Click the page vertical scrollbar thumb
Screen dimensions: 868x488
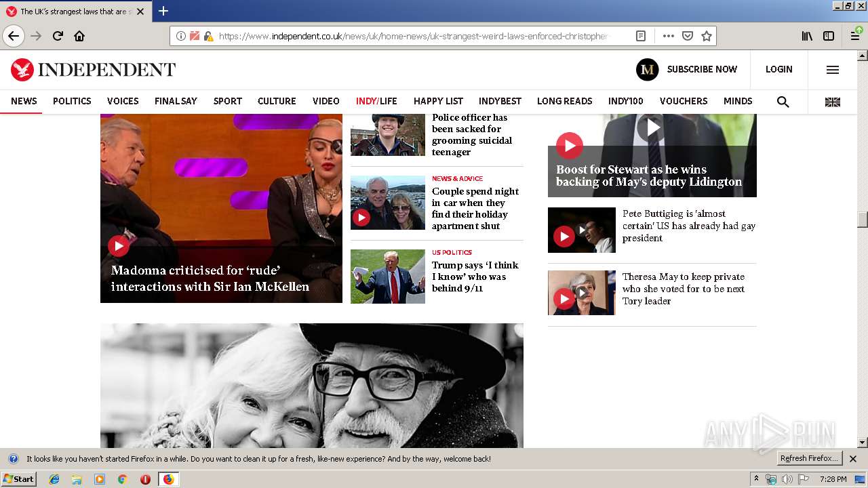tap(863, 220)
